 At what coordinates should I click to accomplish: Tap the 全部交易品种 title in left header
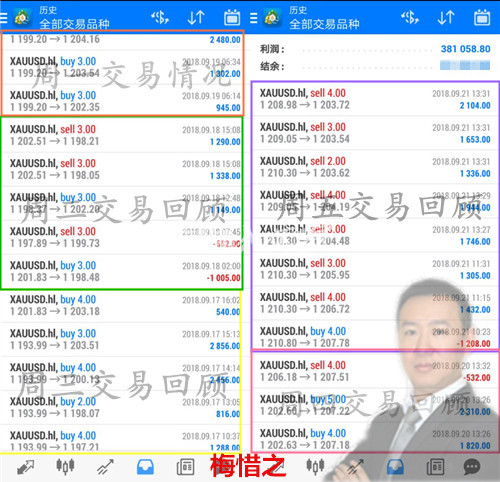point(74,24)
